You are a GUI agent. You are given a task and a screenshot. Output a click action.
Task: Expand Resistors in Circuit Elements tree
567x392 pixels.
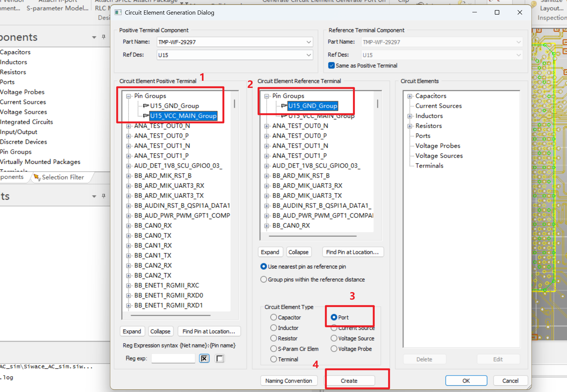(410, 126)
